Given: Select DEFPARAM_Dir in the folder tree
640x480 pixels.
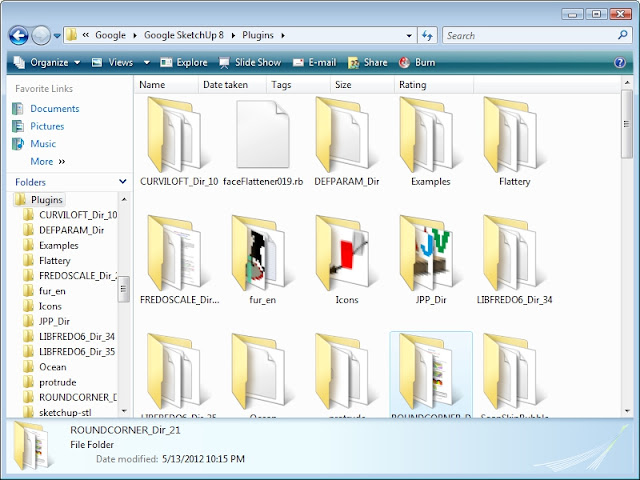Looking at the screenshot, I should [x=64, y=230].
